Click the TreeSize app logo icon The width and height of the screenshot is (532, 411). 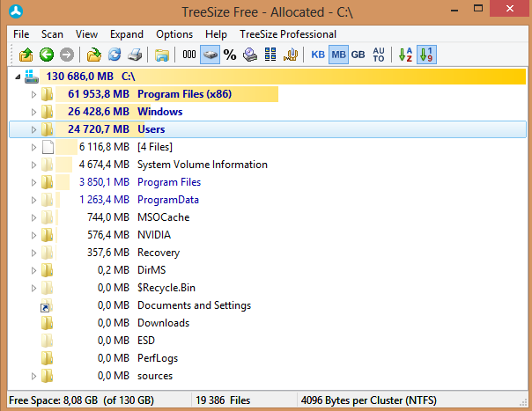(16, 11)
